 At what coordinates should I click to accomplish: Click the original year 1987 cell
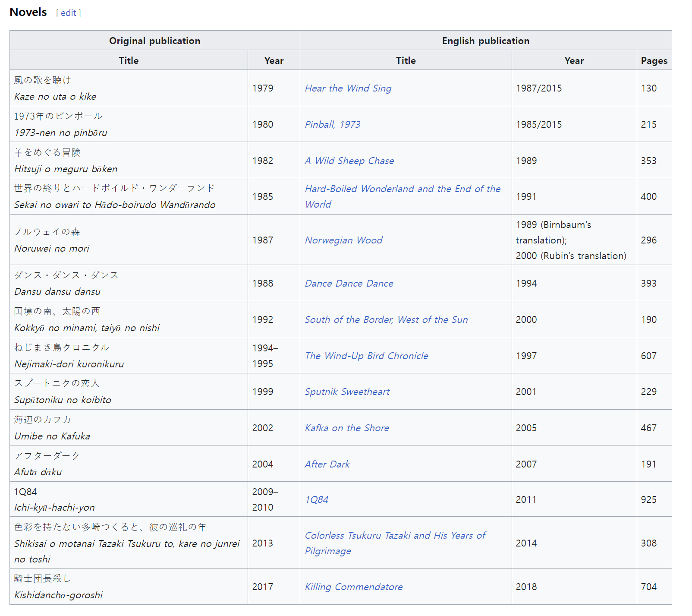click(x=274, y=240)
